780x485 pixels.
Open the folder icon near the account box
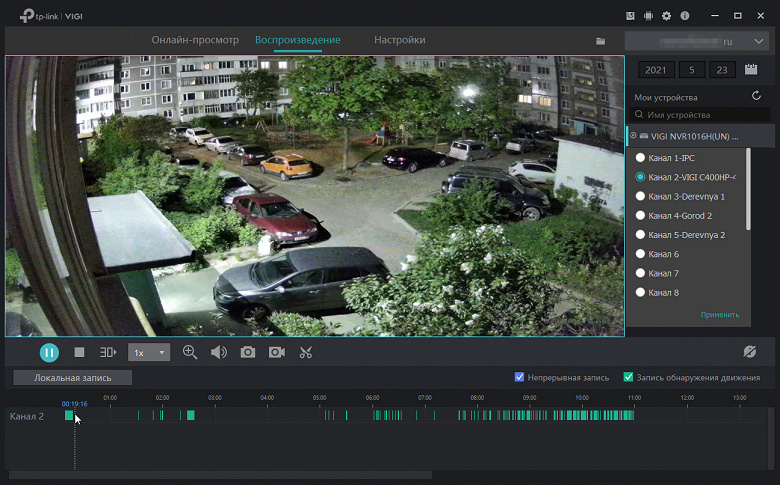[601, 41]
